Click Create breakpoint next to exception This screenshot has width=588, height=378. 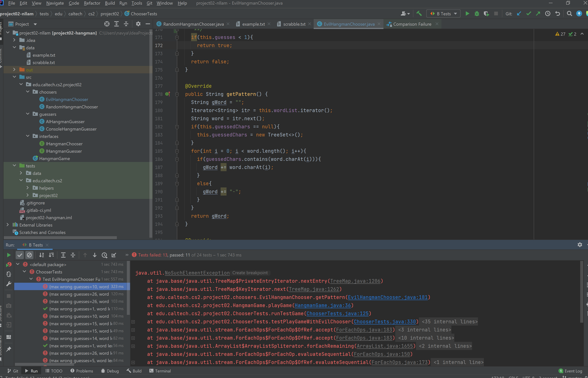click(250, 273)
